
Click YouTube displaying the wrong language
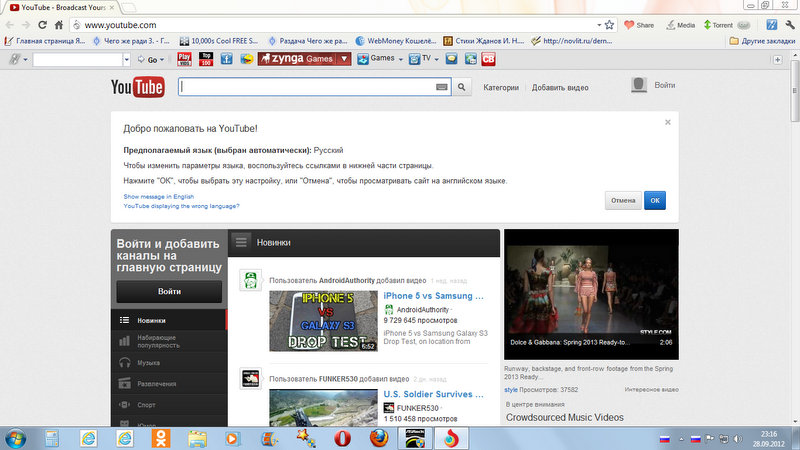pos(181,206)
